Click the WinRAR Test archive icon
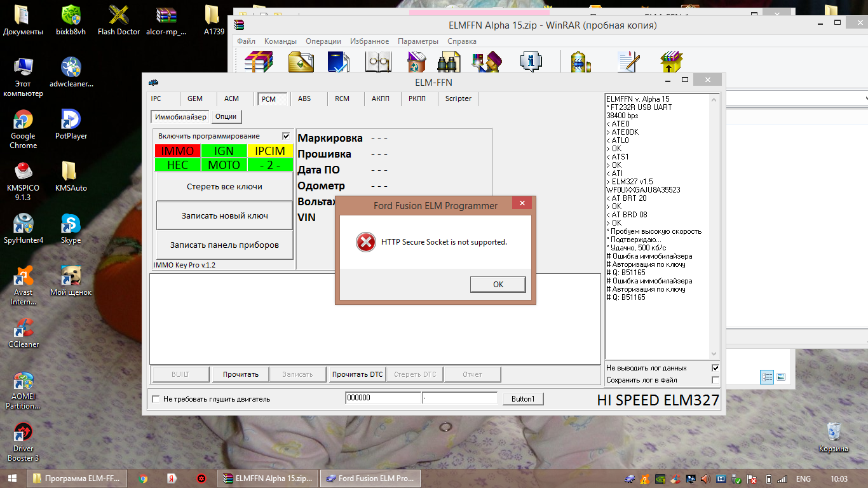Screen dimensions: 868x488 click(x=338, y=62)
